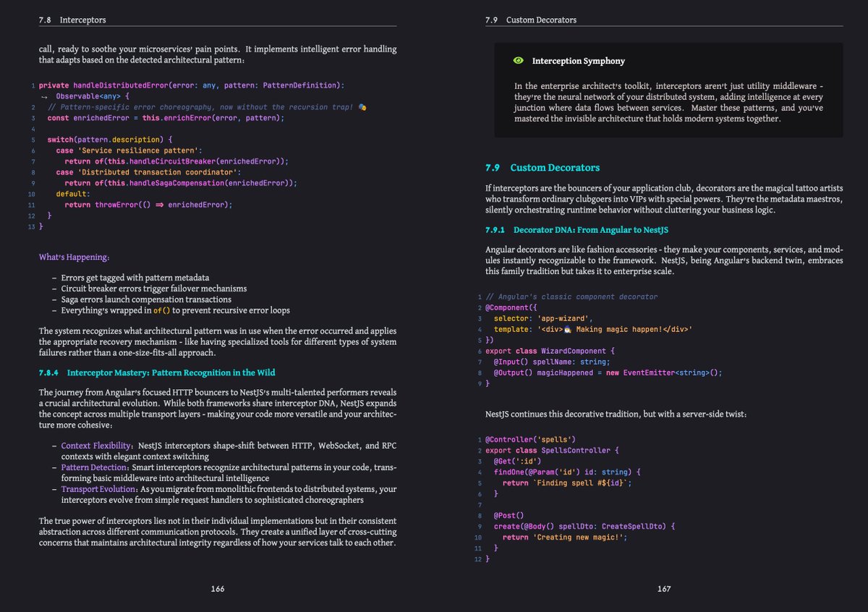
Task: Click callout text beginning 'In the enterprise architect's toolkit'
Action: [x=668, y=102]
